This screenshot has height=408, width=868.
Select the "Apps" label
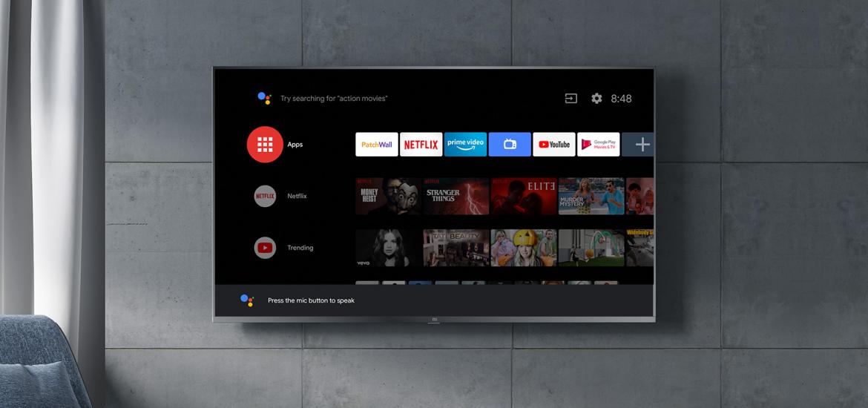295,145
